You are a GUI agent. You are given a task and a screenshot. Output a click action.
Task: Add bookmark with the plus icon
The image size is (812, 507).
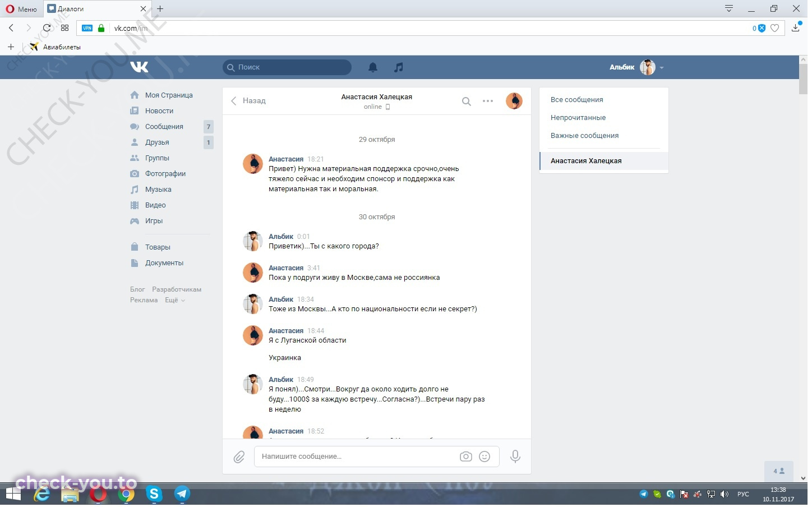pyautogui.click(x=11, y=47)
